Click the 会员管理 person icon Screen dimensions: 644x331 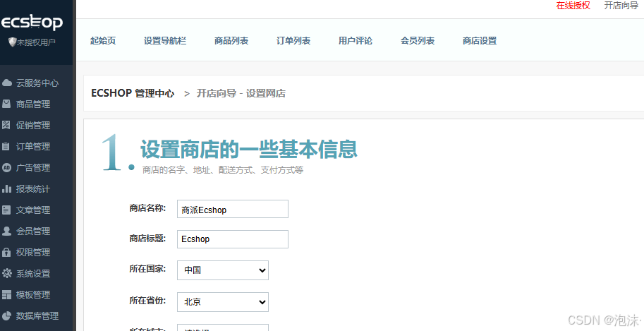6,231
